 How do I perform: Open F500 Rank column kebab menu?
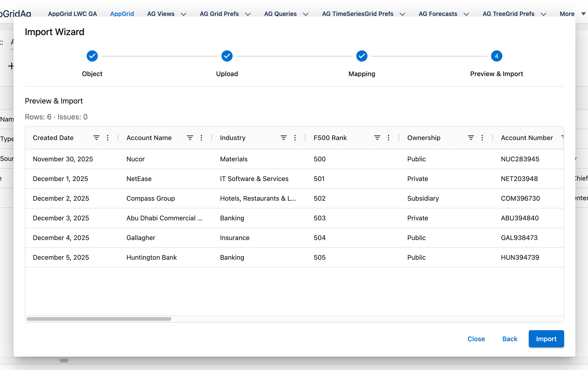pyautogui.click(x=389, y=138)
